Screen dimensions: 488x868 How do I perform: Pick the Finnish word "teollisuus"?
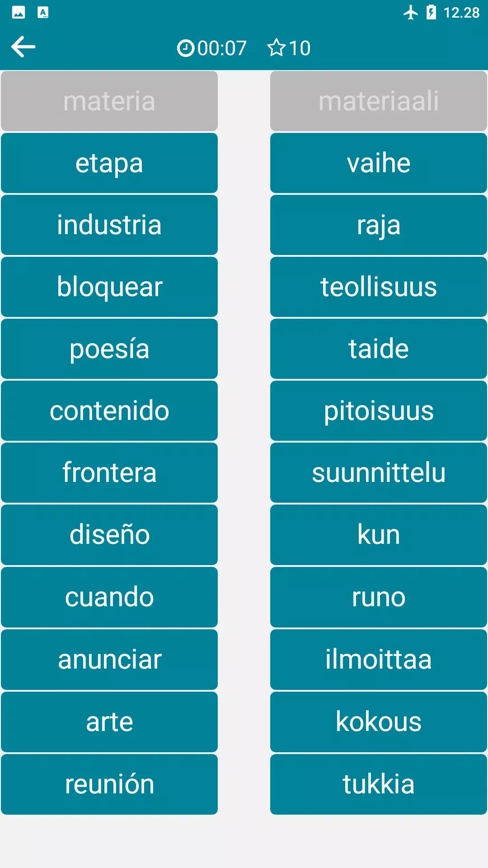tap(379, 287)
